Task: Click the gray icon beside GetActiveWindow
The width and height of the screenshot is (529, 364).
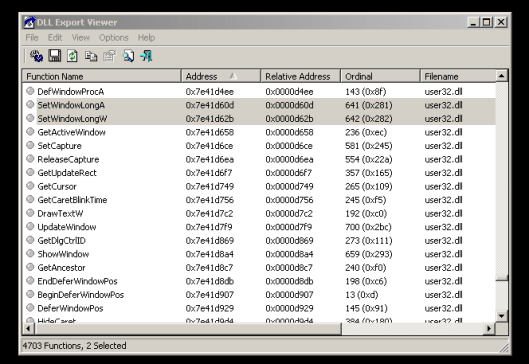Action: click(x=30, y=132)
